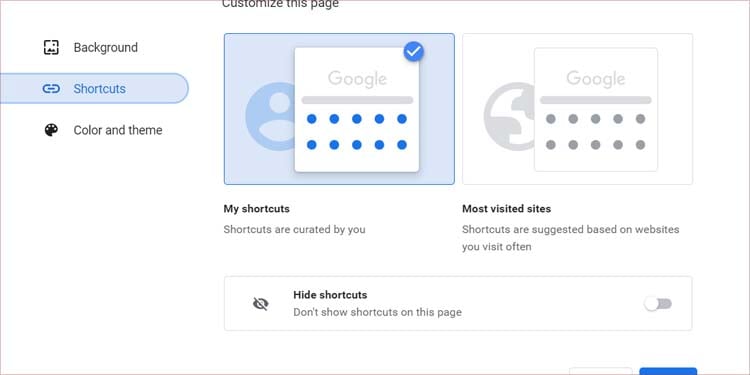Viewport: 750px width, 375px height.
Task: Click the Most visited sites heading text
Action: coord(507,209)
